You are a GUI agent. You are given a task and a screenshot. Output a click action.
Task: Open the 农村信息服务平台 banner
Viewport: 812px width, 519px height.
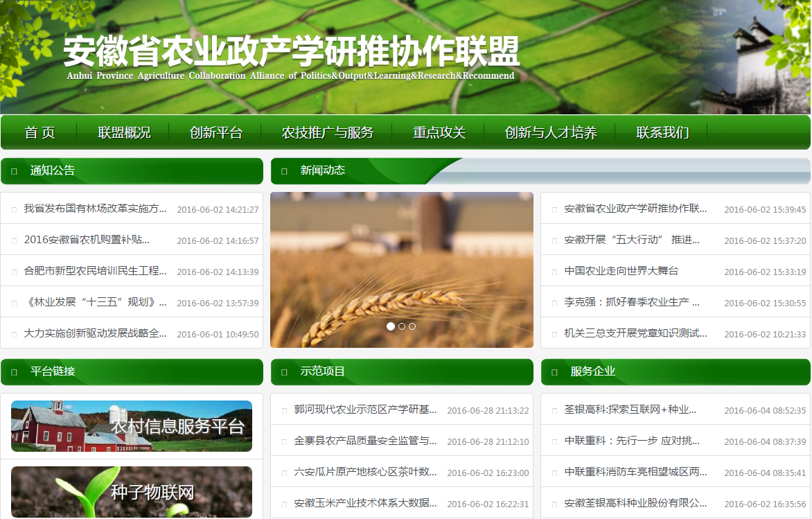132,426
